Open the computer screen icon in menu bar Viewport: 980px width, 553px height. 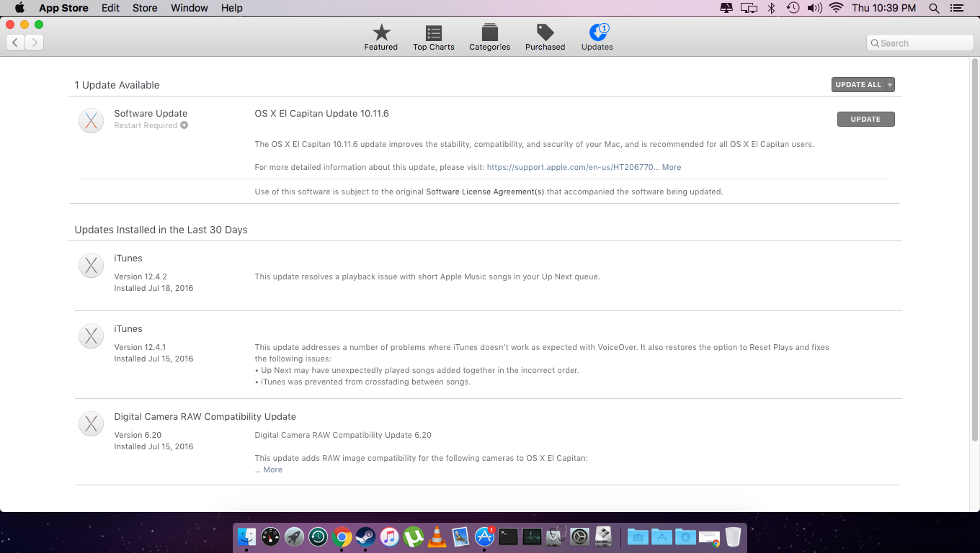(x=726, y=8)
